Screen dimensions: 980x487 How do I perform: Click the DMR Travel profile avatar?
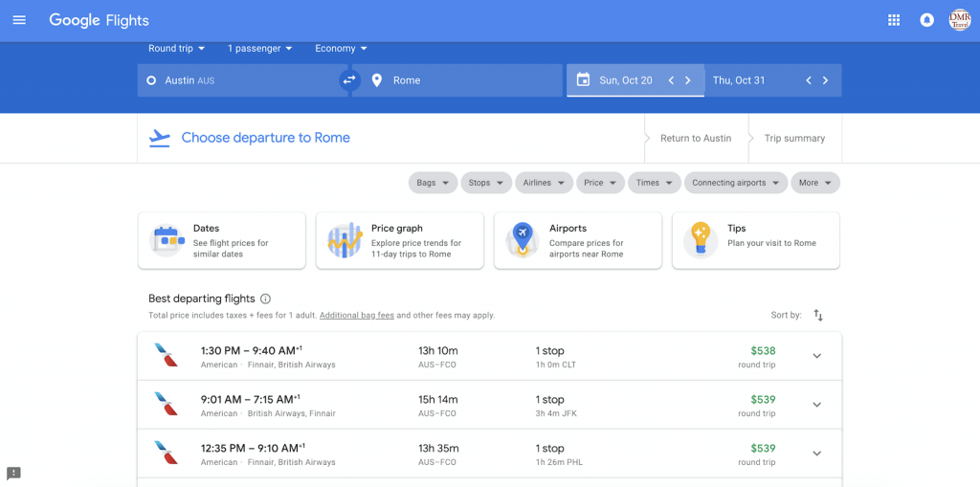(x=959, y=20)
